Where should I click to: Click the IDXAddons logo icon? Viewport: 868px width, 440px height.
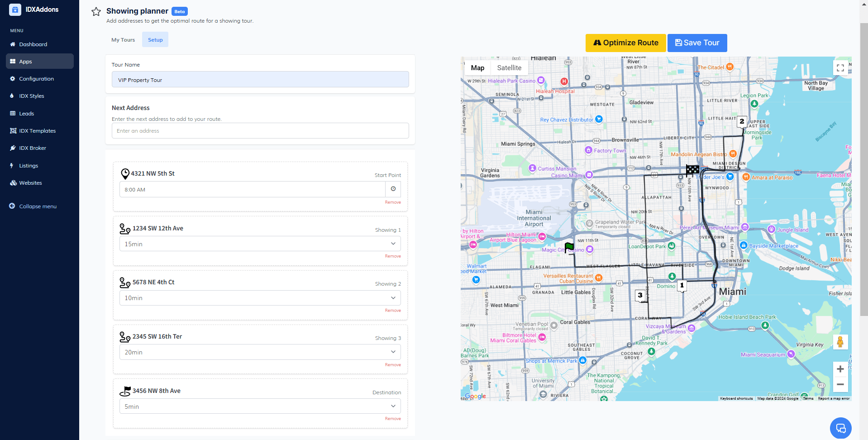coord(15,10)
